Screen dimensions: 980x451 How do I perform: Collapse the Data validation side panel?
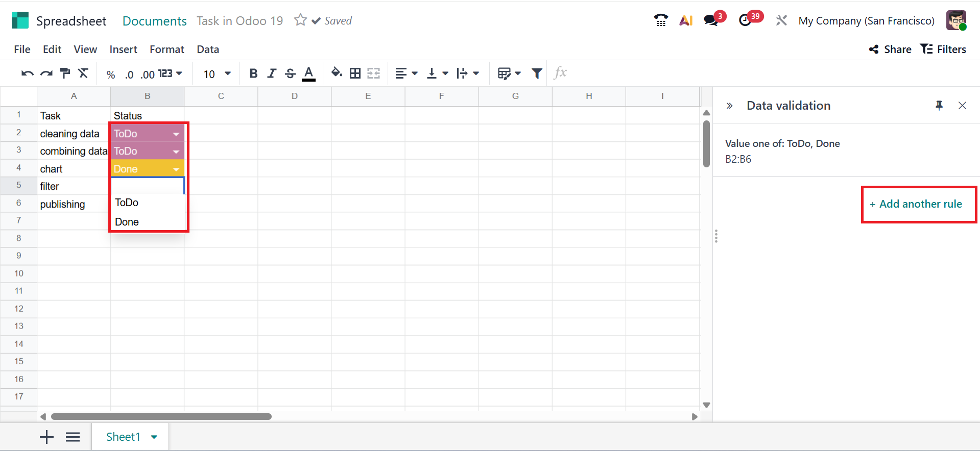(x=730, y=106)
